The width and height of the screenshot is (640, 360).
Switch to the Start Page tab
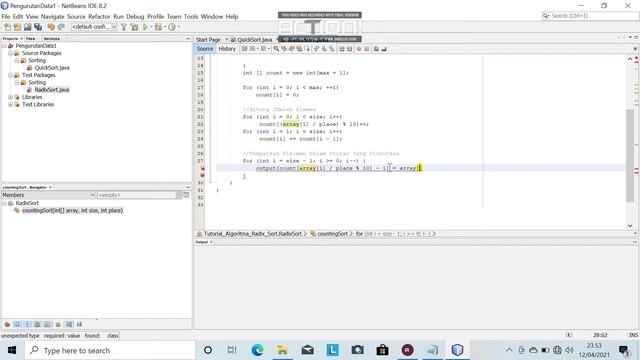tap(208, 40)
